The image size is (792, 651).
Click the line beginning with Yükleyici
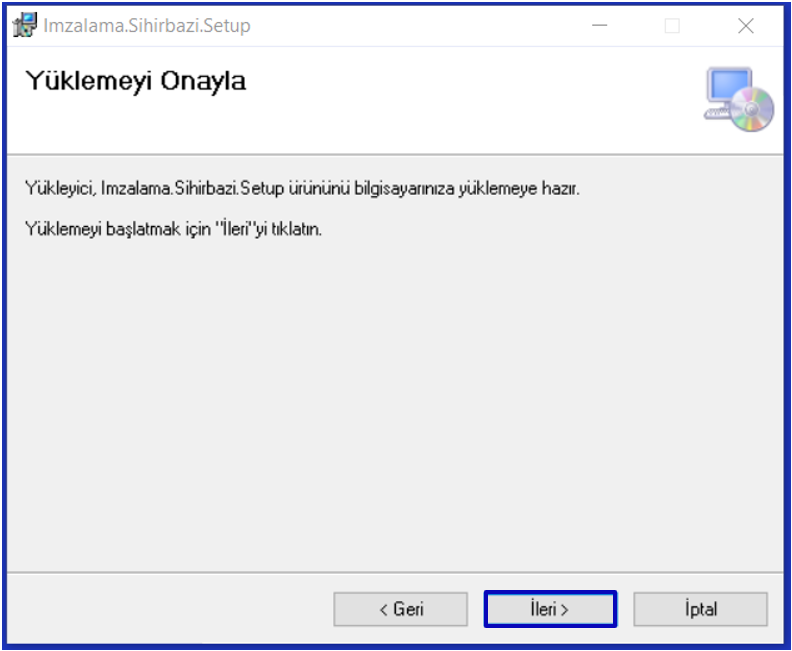pyautogui.click(x=300, y=188)
